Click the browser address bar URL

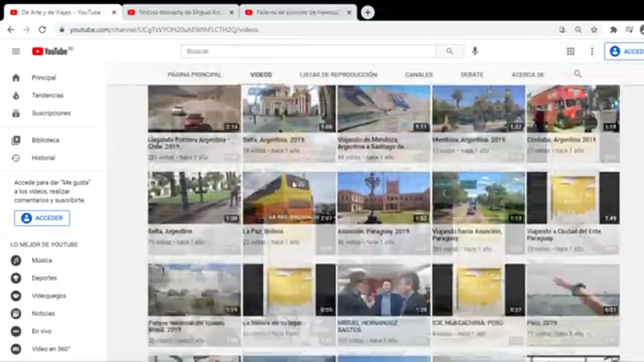tap(164, 30)
